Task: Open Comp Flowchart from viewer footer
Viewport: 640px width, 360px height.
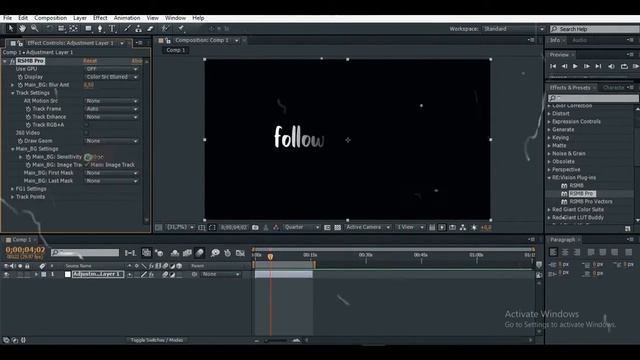Action: (463, 227)
